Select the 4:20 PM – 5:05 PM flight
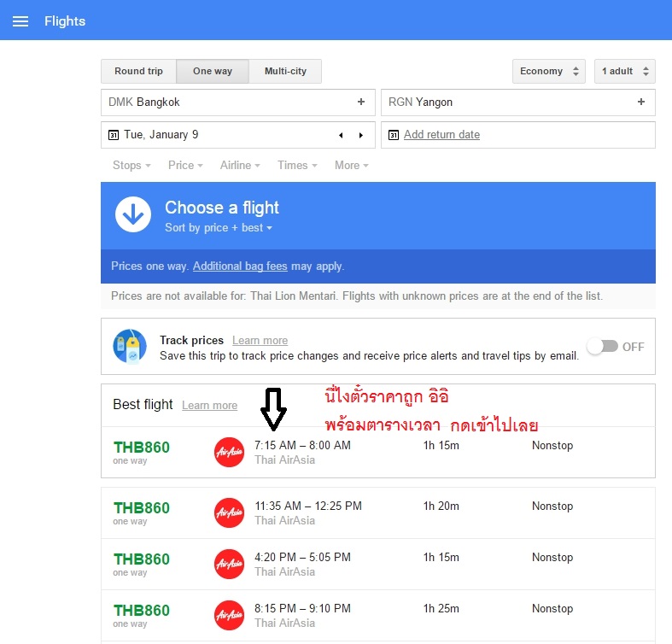 pyautogui.click(x=378, y=565)
